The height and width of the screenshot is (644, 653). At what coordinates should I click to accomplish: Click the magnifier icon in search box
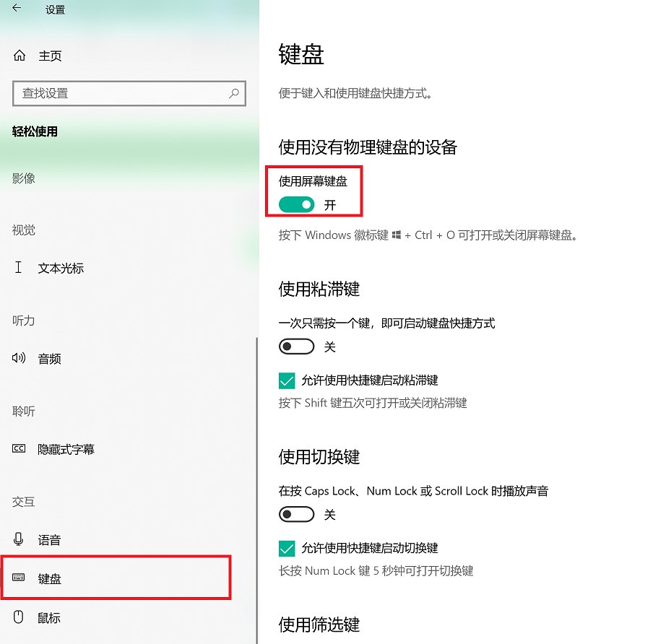233,93
